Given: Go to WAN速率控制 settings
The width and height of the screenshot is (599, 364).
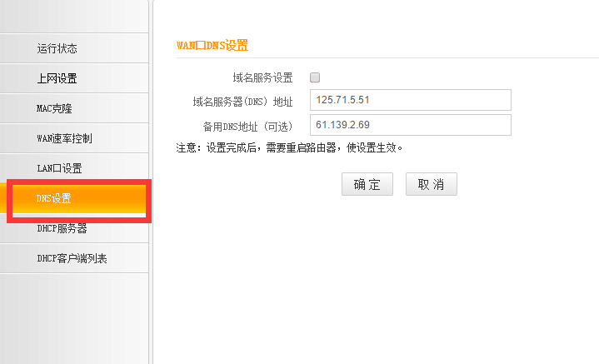Looking at the screenshot, I should [x=74, y=138].
